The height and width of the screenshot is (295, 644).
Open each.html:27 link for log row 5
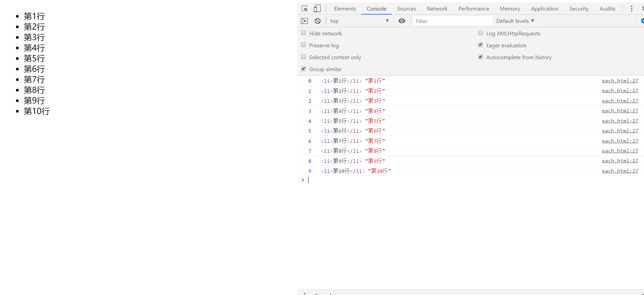(x=620, y=131)
